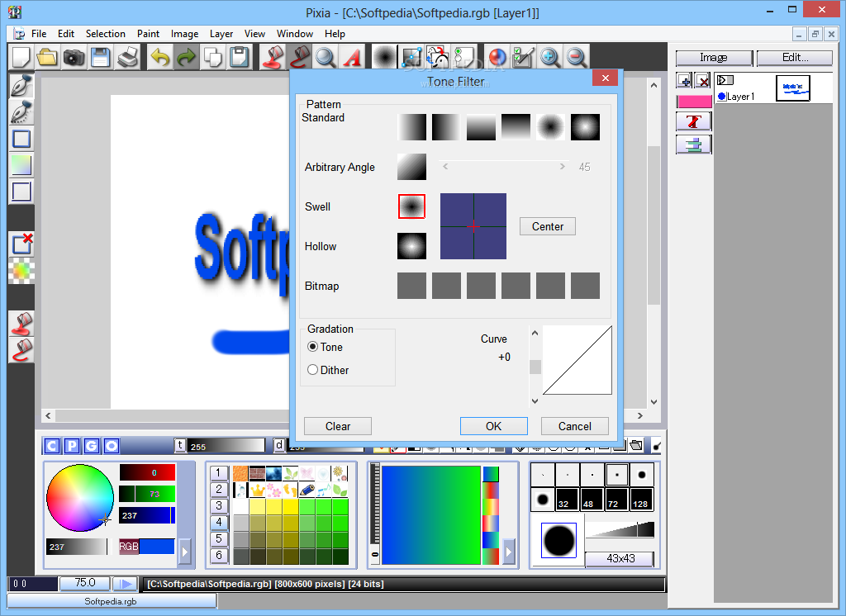846x616 pixels.
Task: Select the Swell pattern thumbnail
Action: click(x=411, y=206)
